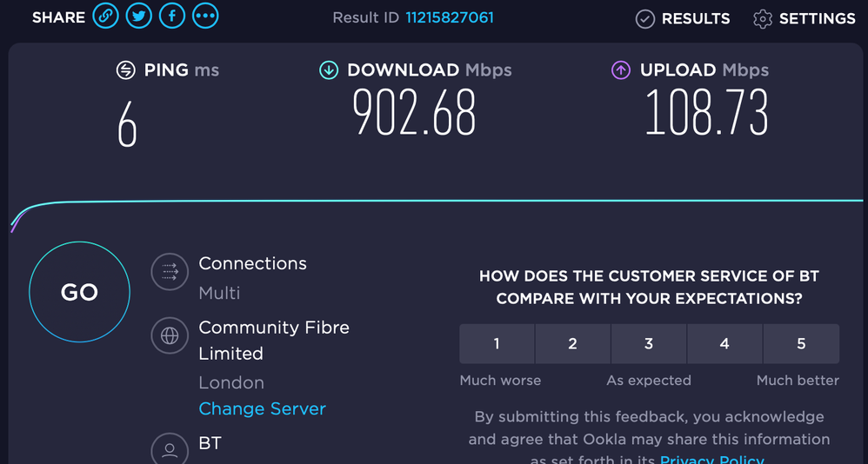Open Settings gear icon
868x464 pixels.
pyautogui.click(x=763, y=19)
